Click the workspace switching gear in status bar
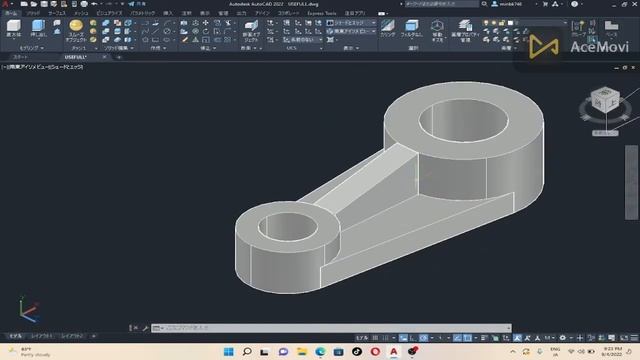This screenshot has width=640, height=360. point(562,338)
